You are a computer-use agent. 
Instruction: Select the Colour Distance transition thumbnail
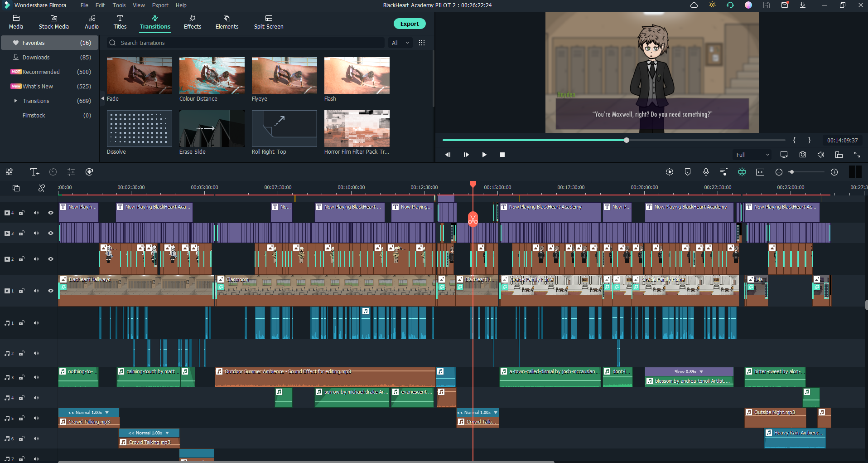[212, 75]
